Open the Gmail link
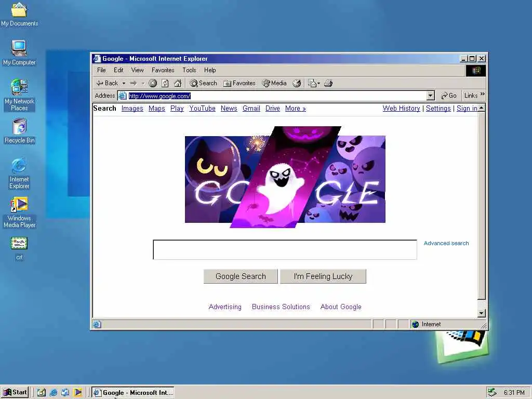 [x=251, y=108]
